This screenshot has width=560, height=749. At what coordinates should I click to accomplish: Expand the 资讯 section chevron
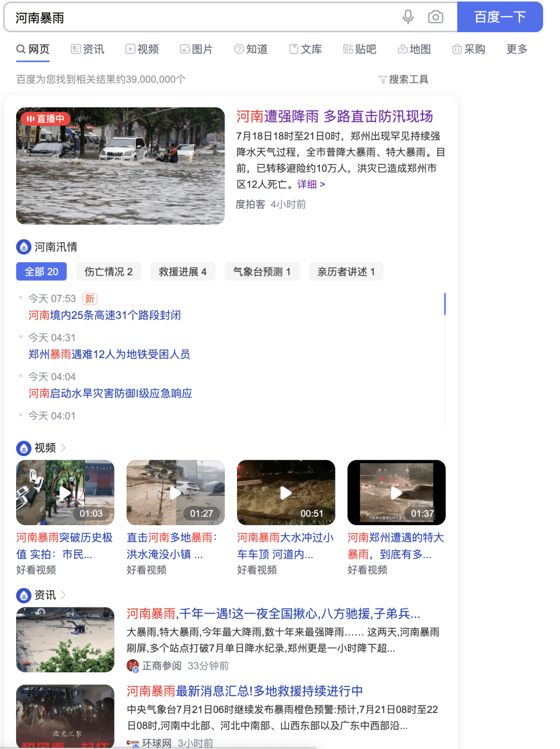tap(63, 595)
